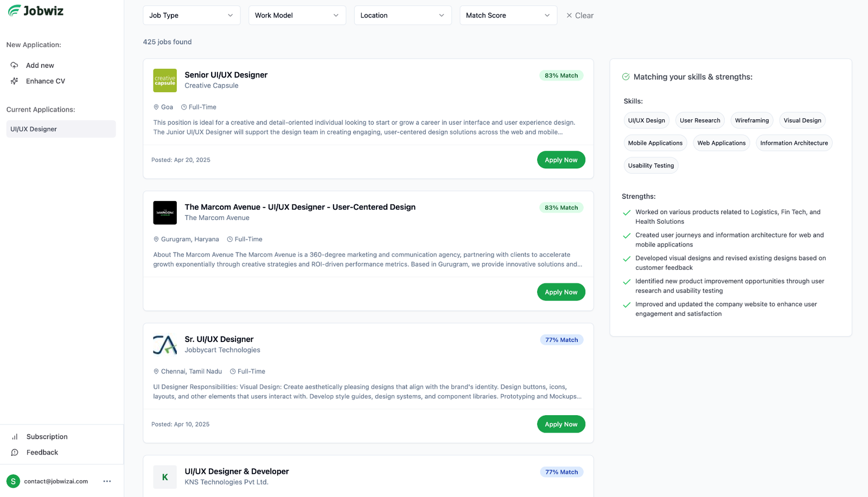The image size is (868, 497).
Task: Click the Jobbycart Technologies logo
Action: click(165, 345)
